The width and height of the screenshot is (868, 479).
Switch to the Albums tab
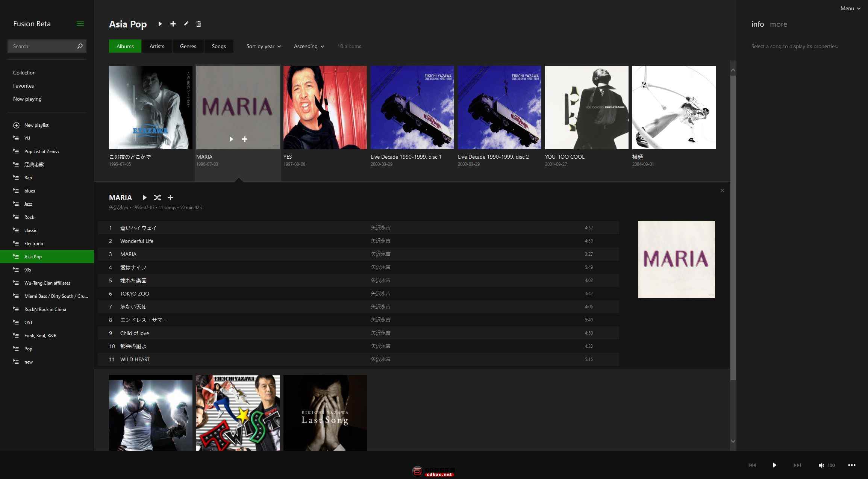click(x=125, y=46)
